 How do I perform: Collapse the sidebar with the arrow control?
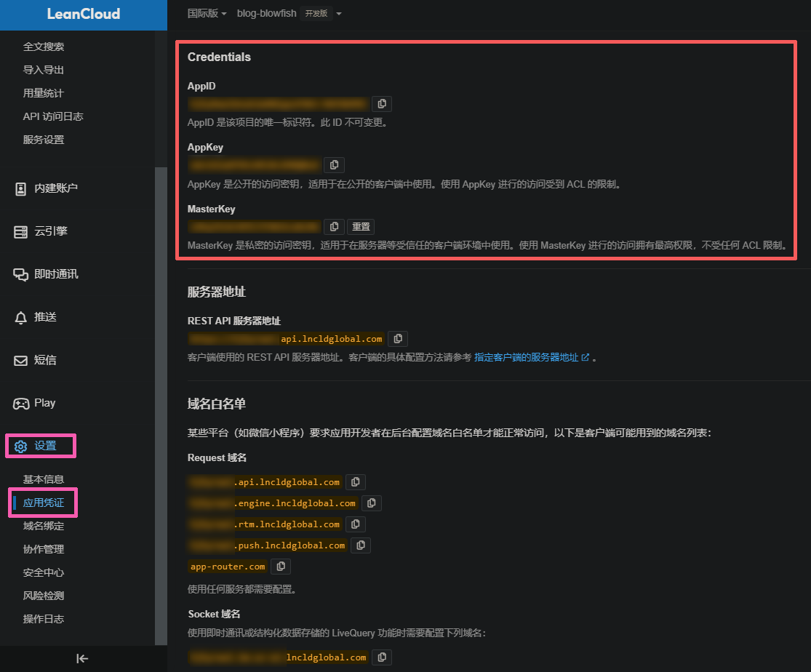click(81, 658)
